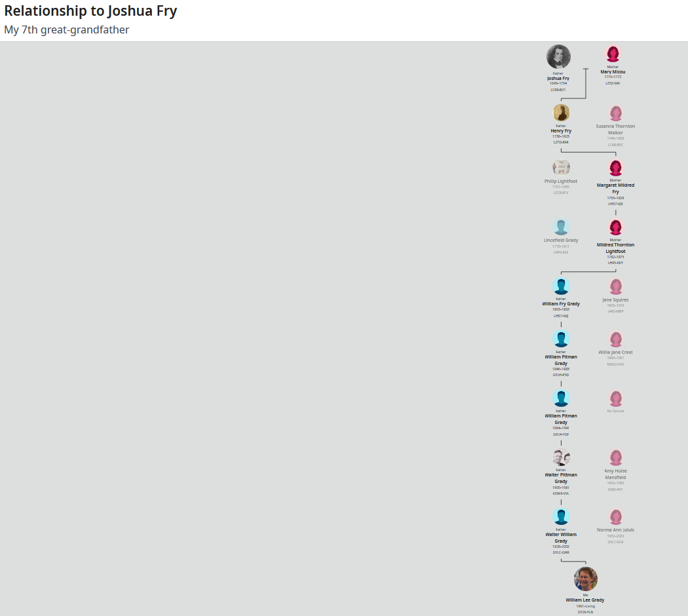688x616 pixels.
Task: Click William Pitman Grady born 1846
Action: point(561,360)
